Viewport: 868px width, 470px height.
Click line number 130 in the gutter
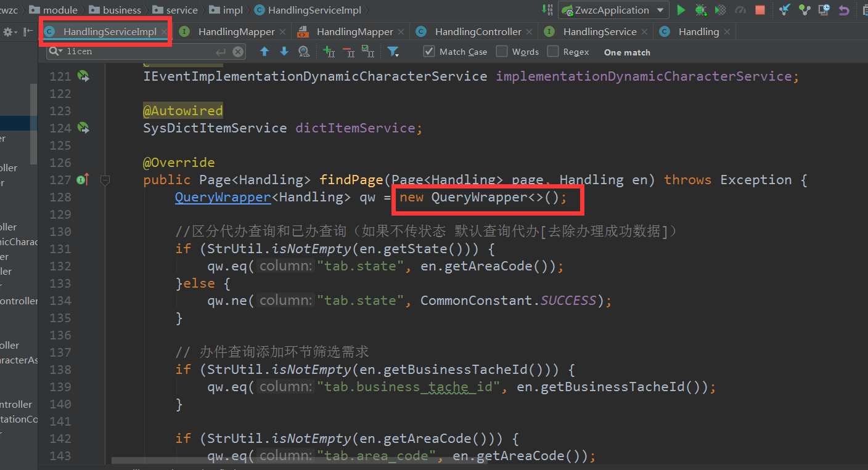(x=60, y=232)
